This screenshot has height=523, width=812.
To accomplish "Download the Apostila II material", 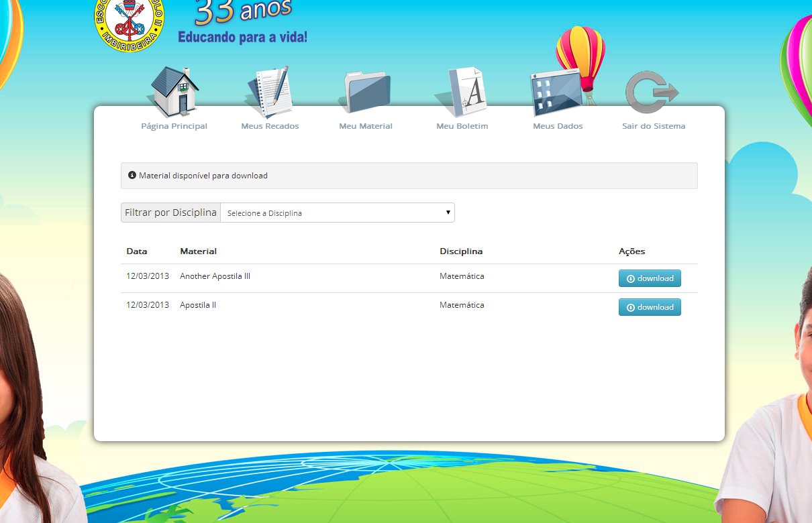I will pos(650,307).
